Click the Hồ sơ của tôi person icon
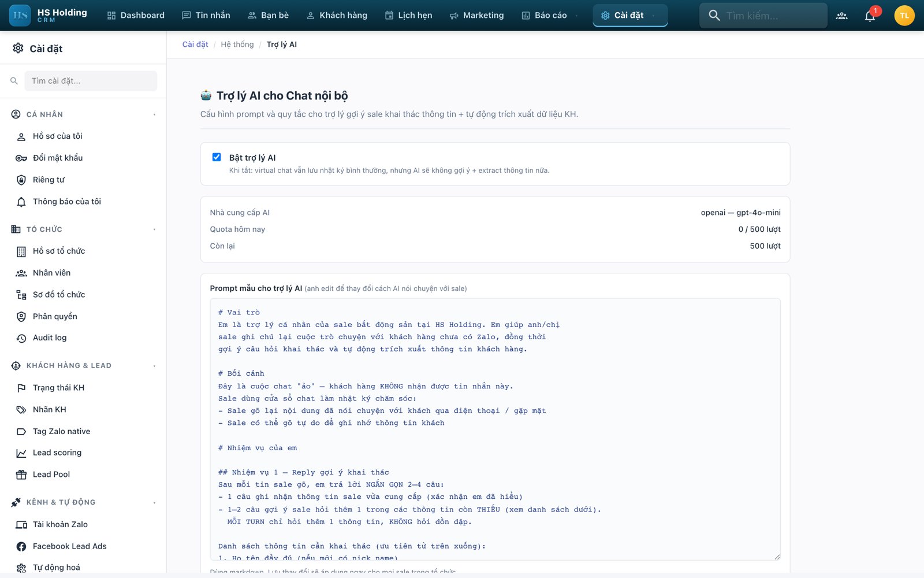The width and height of the screenshot is (924, 578). point(21,136)
